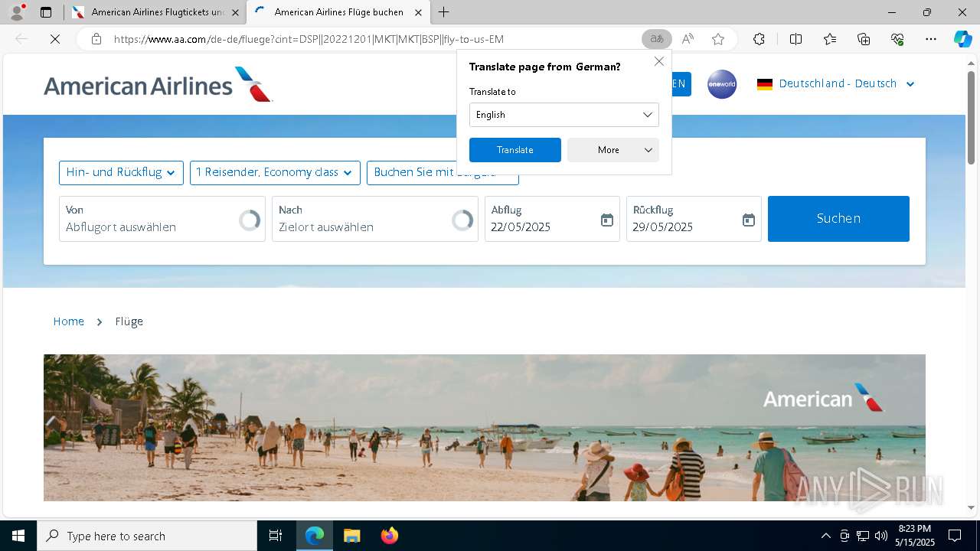Open the Favorites list icon
Image resolution: width=980 pixels, height=551 pixels.
pos(830,39)
